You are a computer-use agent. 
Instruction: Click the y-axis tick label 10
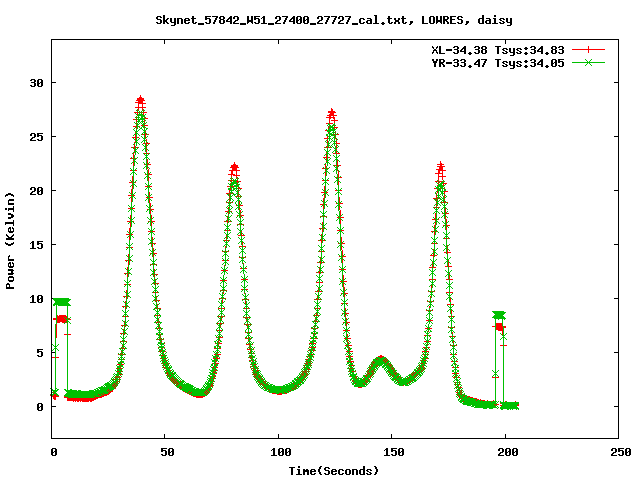(36, 299)
